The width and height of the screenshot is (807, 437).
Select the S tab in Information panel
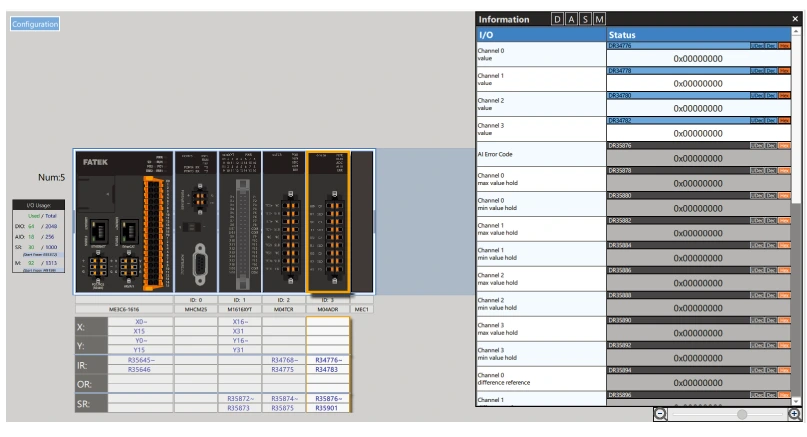586,19
